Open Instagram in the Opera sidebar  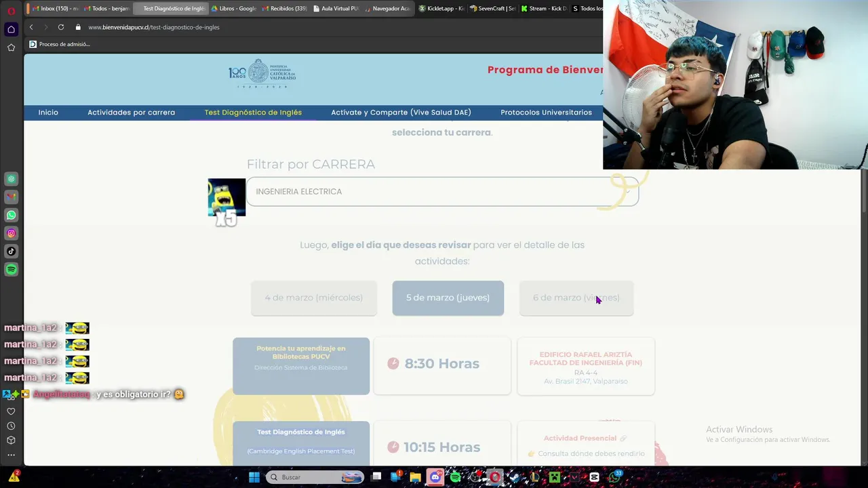[11, 233]
